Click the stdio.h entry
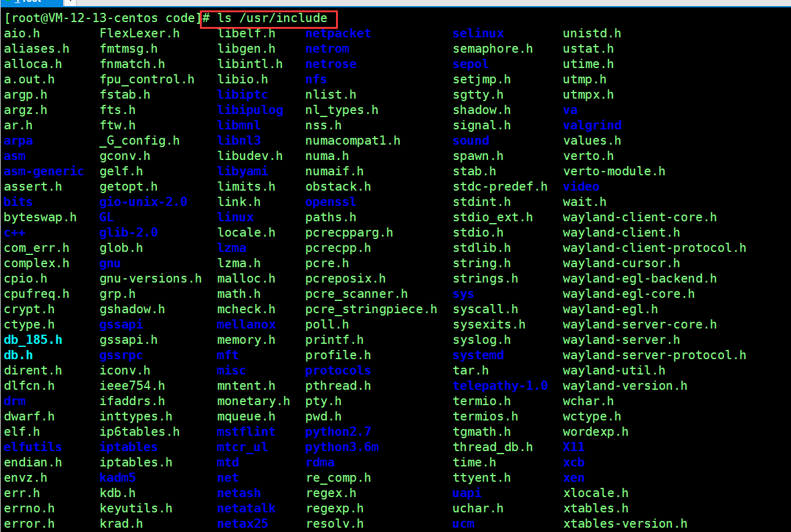 pos(478,233)
